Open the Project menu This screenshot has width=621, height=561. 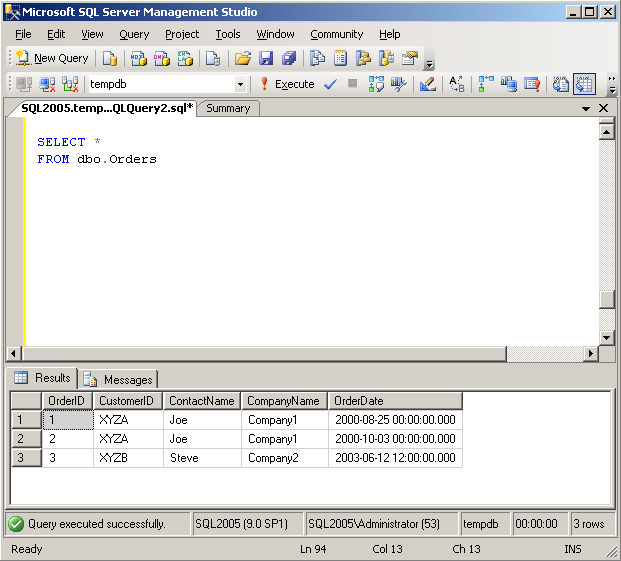point(182,34)
